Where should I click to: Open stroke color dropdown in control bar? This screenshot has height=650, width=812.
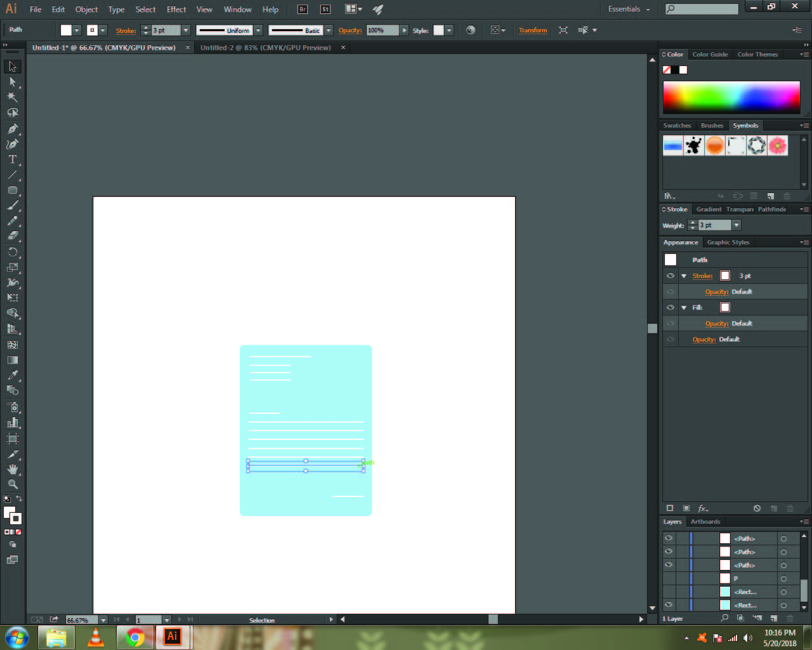click(x=103, y=30)
